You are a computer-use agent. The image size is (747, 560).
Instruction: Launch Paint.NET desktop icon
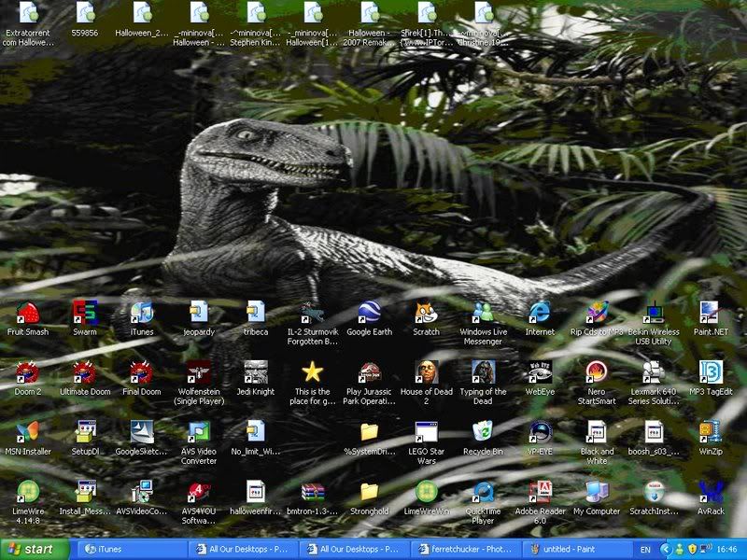711,313
